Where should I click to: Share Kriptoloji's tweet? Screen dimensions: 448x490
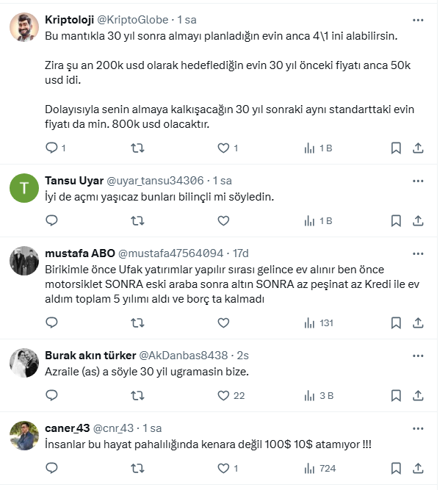(418, 148)
